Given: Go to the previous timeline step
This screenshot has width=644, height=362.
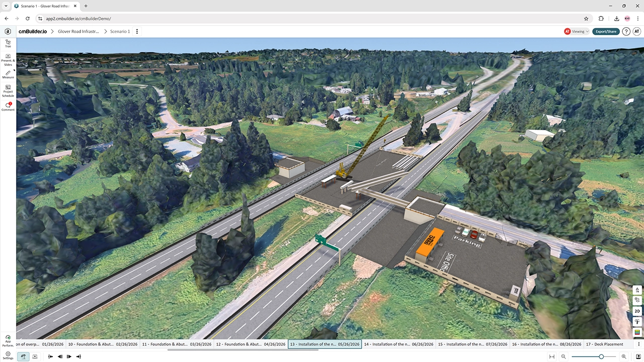Looking at the screenshot, I should pyautogui.click(x=60, y=356).
